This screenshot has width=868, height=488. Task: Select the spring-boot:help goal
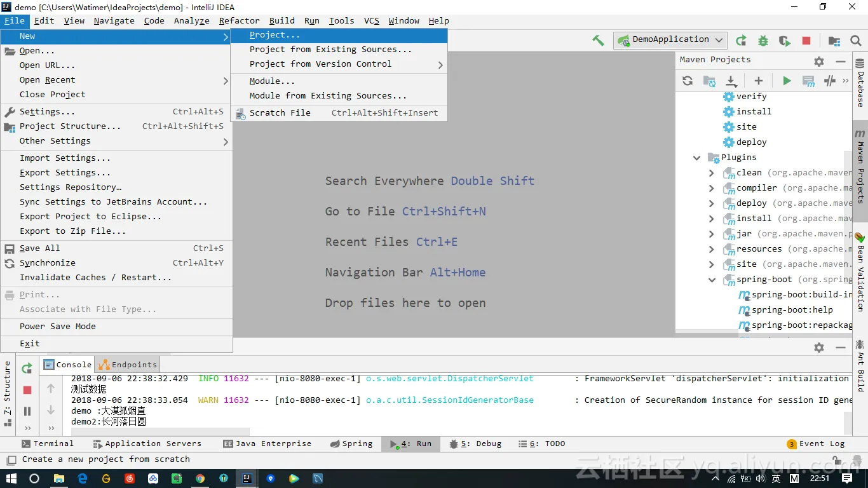coord(792,310)
